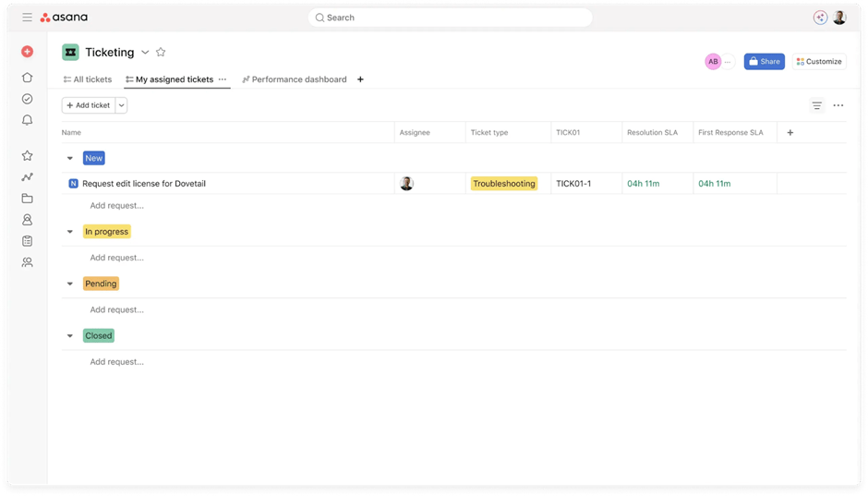The image size is (868, 496).
Task: Click the green Closed label
Action: [x=99, y=335]
